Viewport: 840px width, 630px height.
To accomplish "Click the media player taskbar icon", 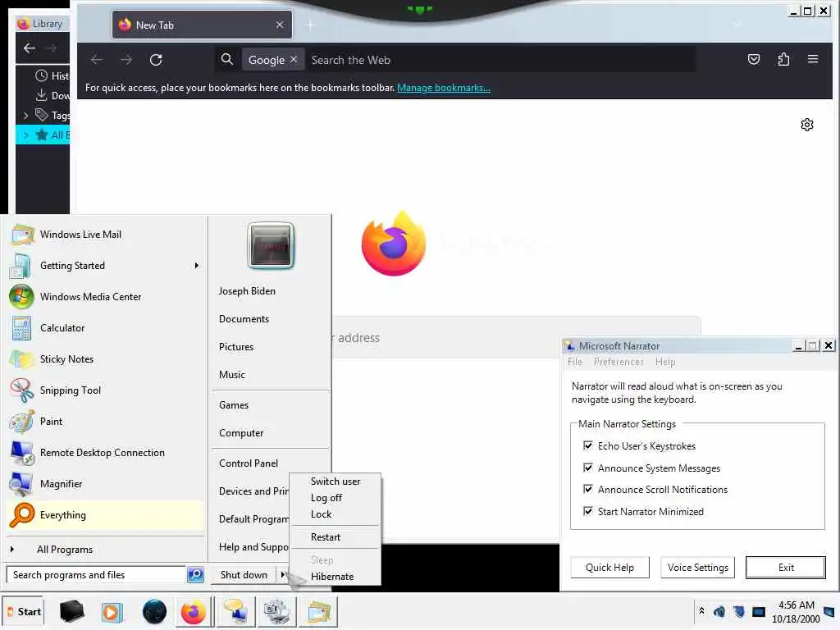I will (x=112, y=612).
